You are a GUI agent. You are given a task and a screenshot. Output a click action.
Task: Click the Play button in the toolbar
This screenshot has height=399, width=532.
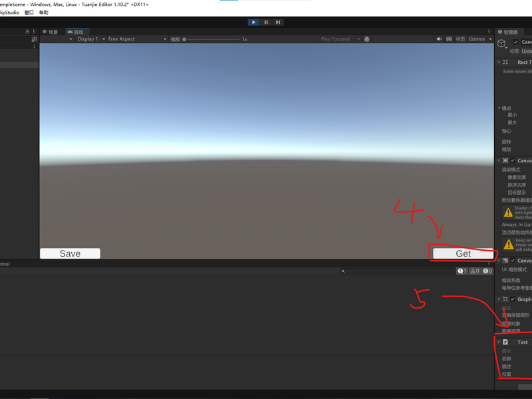(253, 22)
